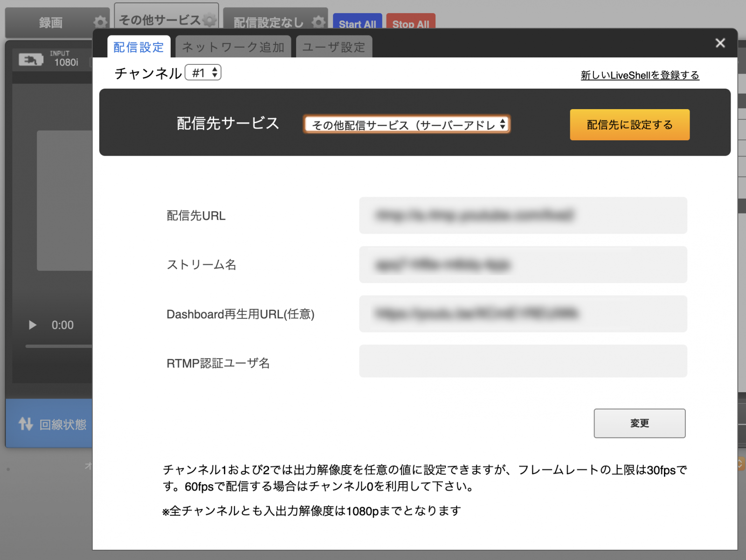Click the 配信先に設定する button
The width and height of the screenshot is (746, 560).
click(629, 124)
